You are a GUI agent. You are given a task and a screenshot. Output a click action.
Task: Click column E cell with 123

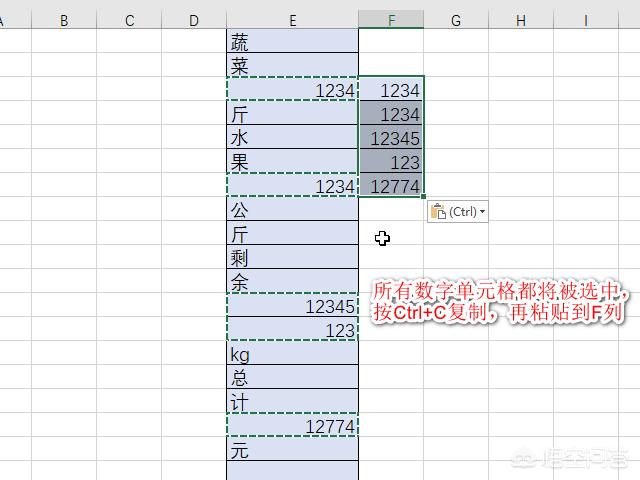pos(293,329)
